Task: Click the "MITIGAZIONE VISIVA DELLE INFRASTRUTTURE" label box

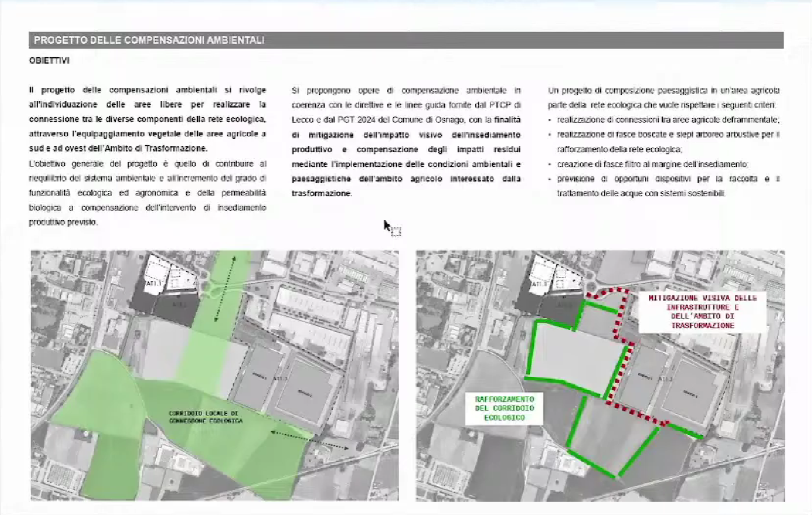Action: (x=702, y=312)
